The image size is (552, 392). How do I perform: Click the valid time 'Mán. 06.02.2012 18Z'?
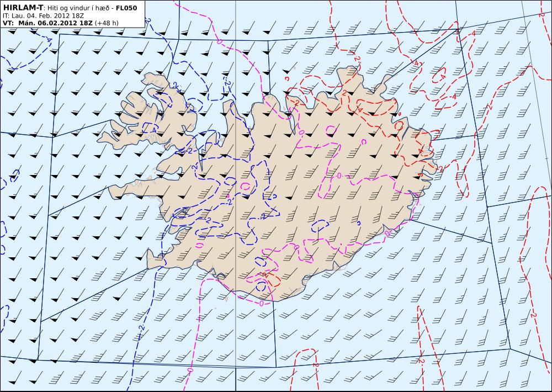[56, 23]
